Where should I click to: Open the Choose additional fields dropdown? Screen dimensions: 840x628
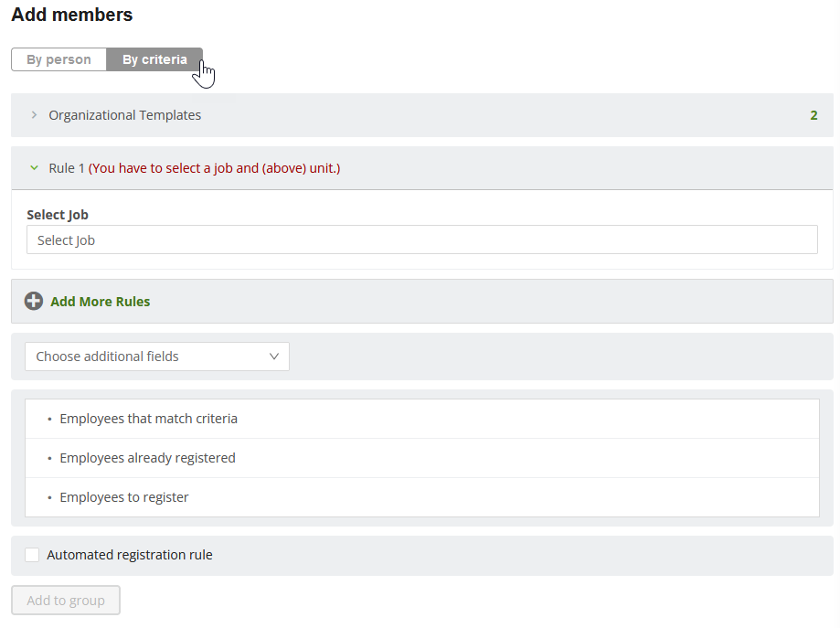[x=157, y=357]
